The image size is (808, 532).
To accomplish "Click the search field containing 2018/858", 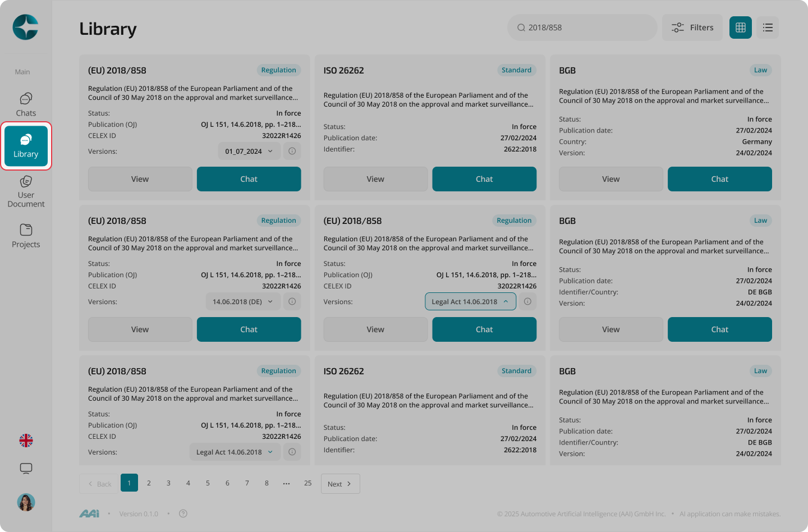I will [582, 27].
